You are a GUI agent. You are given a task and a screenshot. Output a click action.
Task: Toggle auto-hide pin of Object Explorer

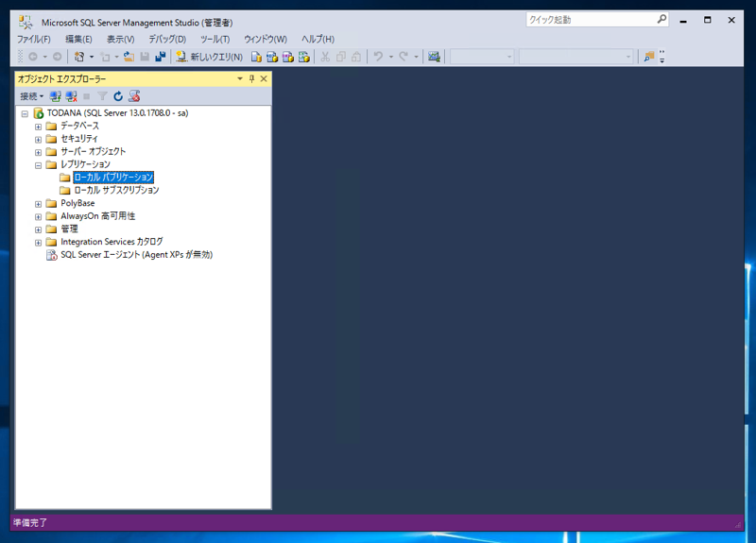pos(251,78)
